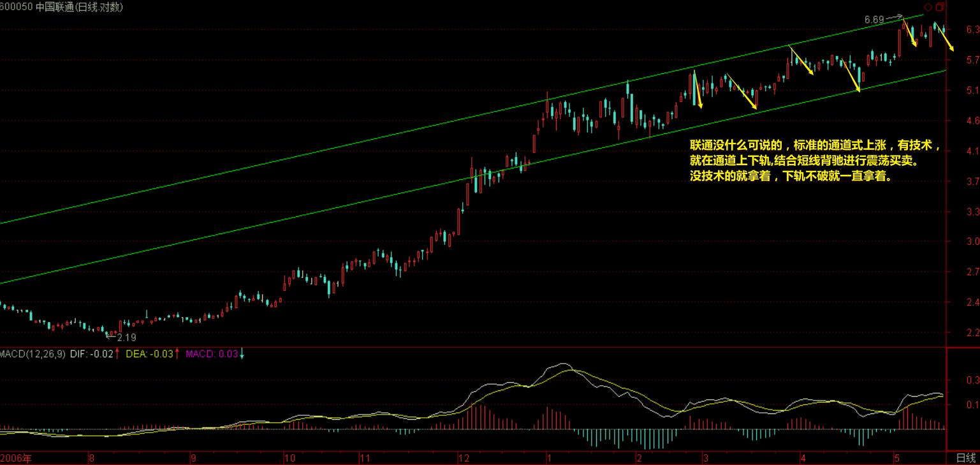Click the month 11 time axis label
This screenshot has height=465, width=980.
tap(365, 458)
